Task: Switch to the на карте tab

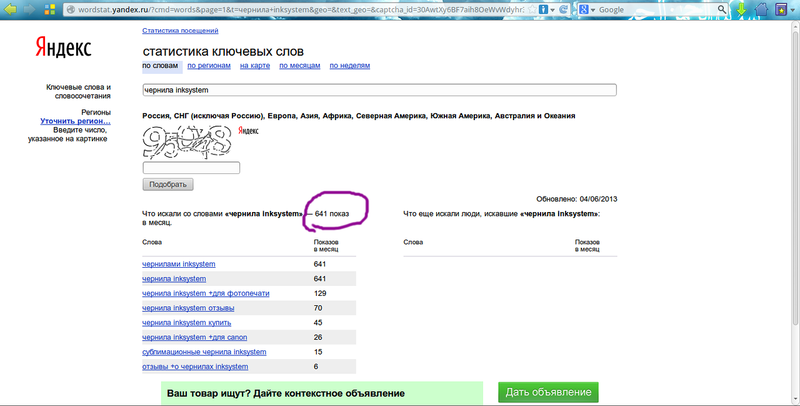Action: 255,66
